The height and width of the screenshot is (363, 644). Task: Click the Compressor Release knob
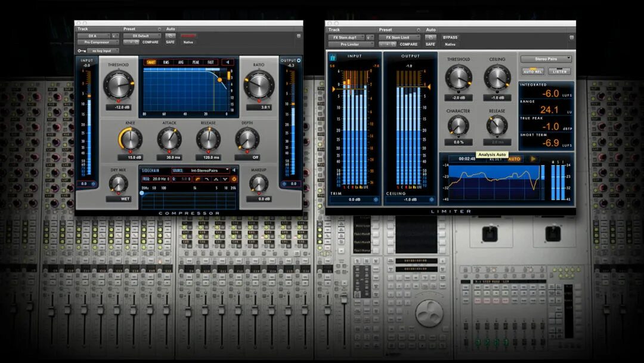point(208,139)
